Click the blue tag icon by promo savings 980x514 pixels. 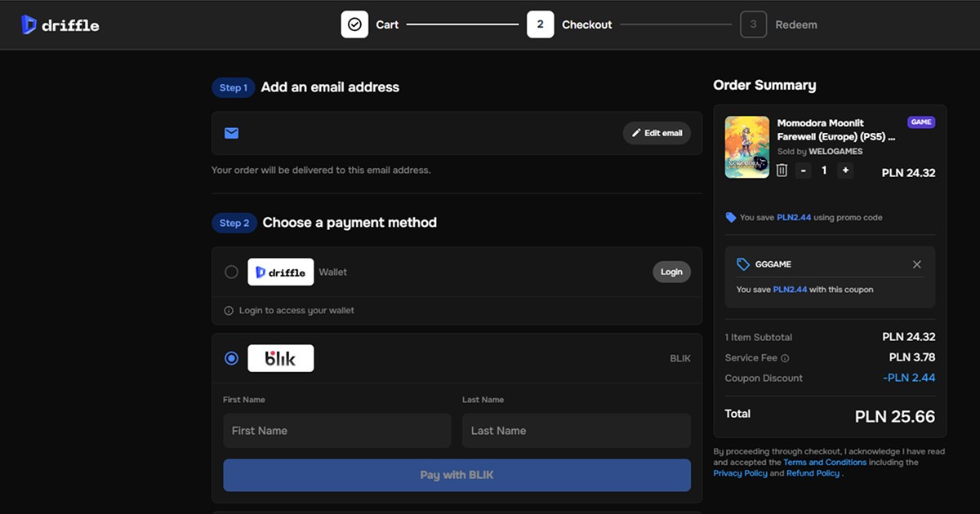click(x=730, y=218)
